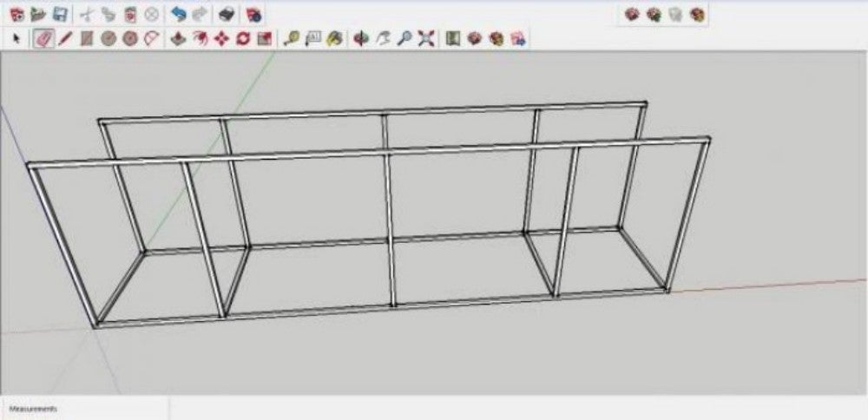Screen dimensions: 868x420
Task: Choose the Arc drawing tool
Action: (151, 39)
